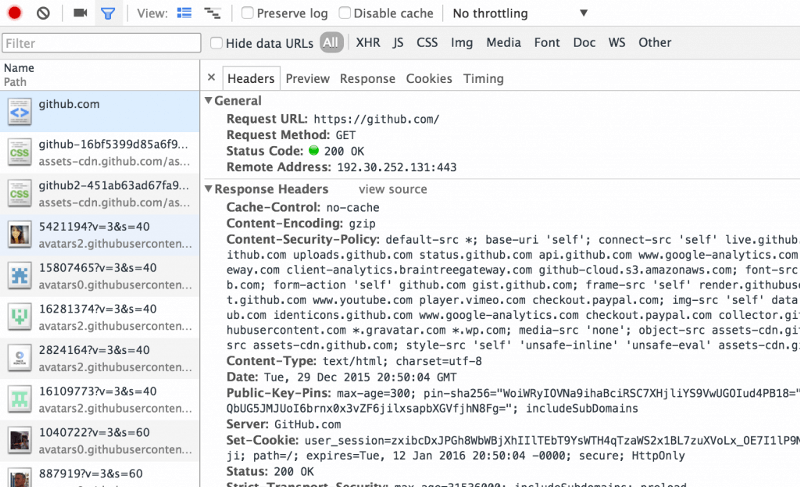Open the Preview tab
Image resolution: width=800 pixels, height=487 pixels.
click(x=308, y=79)
